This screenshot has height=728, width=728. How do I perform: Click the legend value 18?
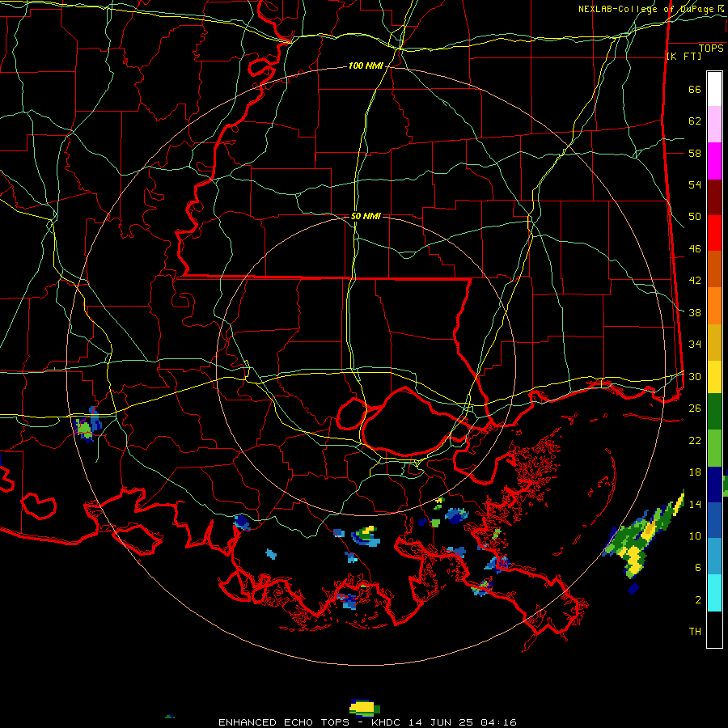pyautogui.click(x=695, y=472)
